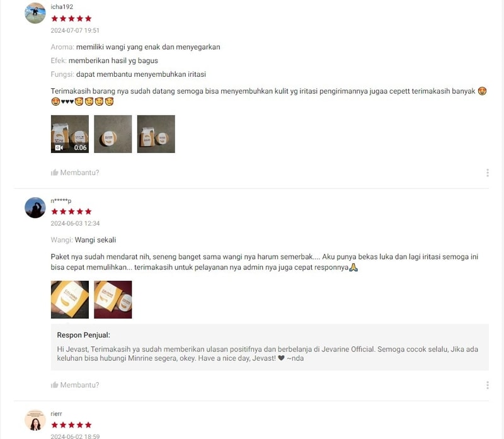Click thumbs-up icon on n*****p's review
The image size is (504, 439).
coord(54,385)
